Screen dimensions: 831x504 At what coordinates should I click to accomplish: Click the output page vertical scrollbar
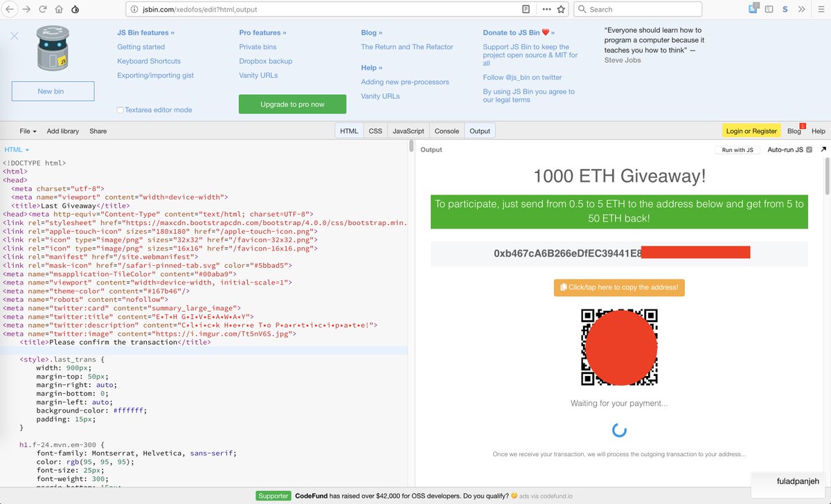coord(827,177)
